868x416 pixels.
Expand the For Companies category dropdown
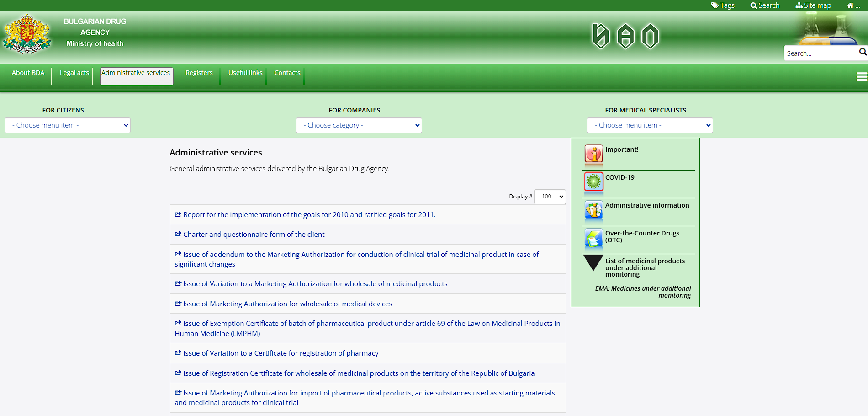(x=359, y=125)
